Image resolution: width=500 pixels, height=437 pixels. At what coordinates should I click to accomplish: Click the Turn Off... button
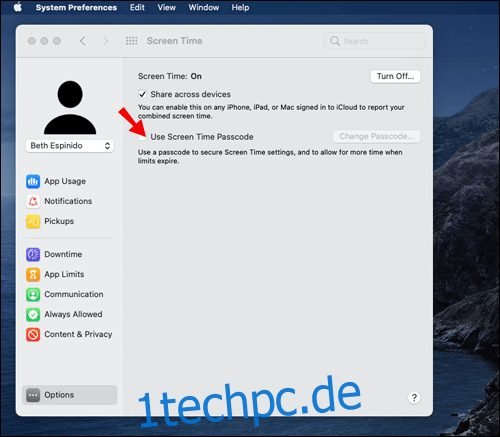tap(395, 76)
